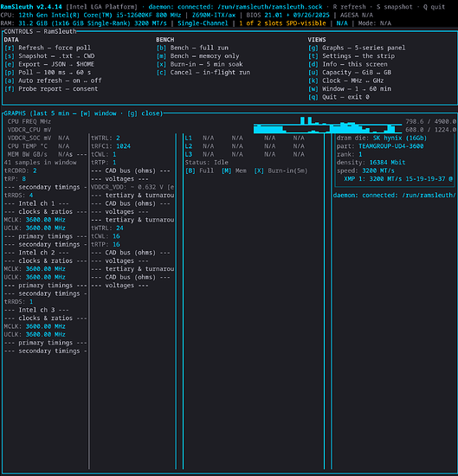Screen dimensions: 458x476
Task: Click the daemon connected socket path in header
Action: point(235,7)
